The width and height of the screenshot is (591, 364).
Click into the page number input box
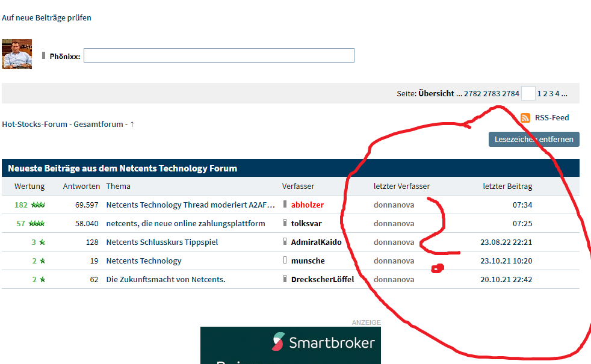[528, 93]
